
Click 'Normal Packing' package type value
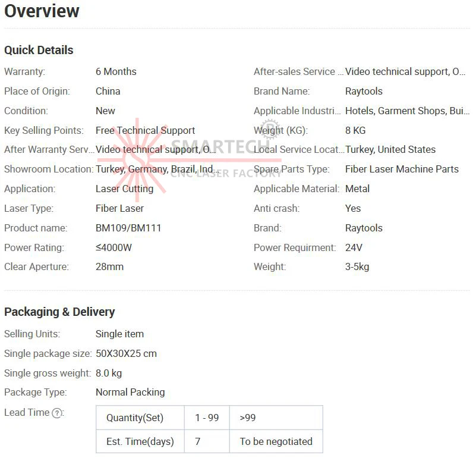point(130,393)
